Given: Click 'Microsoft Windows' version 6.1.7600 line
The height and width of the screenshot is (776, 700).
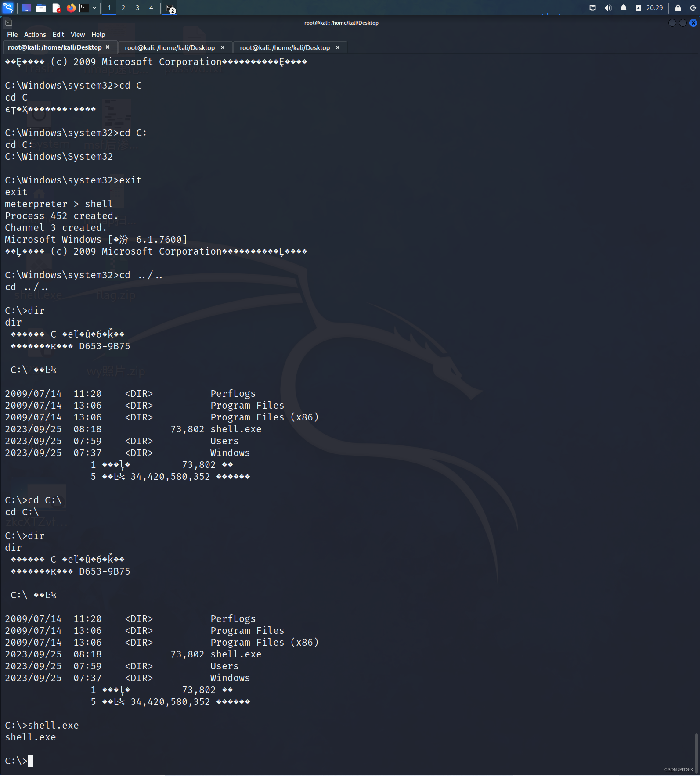Looking at the screenshot, I should 96,240.
